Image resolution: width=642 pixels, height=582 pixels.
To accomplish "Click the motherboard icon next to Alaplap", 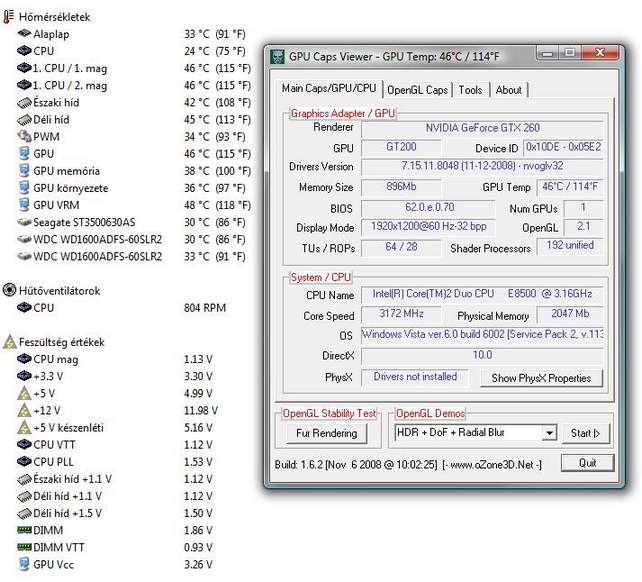I will pos(24,33).
